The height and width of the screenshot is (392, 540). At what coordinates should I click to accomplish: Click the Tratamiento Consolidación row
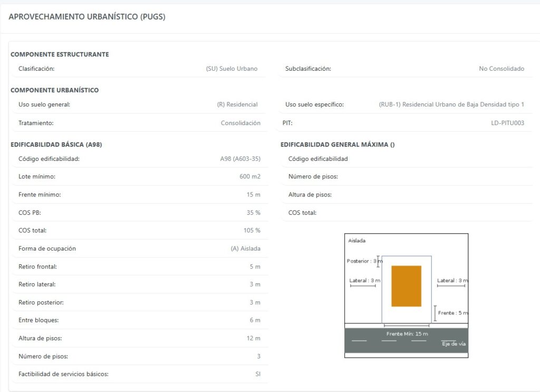pyautogui.click(x=139, y=123)
